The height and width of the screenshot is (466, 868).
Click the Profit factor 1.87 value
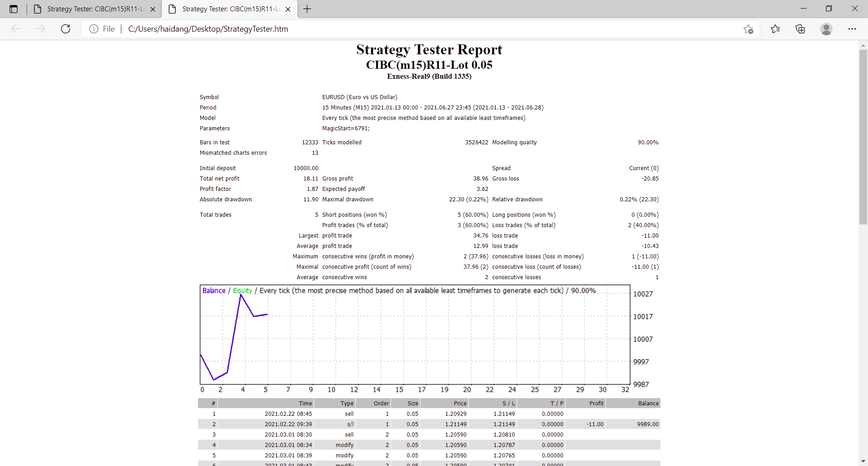(312, 189)
